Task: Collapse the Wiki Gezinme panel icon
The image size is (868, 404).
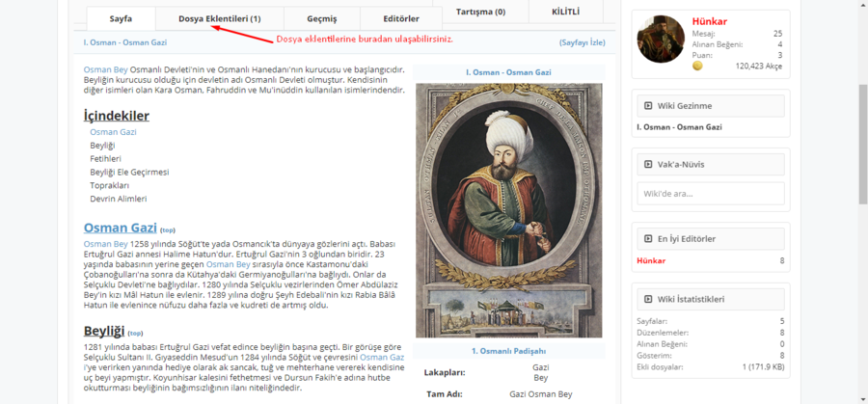Action: point(648,106)
